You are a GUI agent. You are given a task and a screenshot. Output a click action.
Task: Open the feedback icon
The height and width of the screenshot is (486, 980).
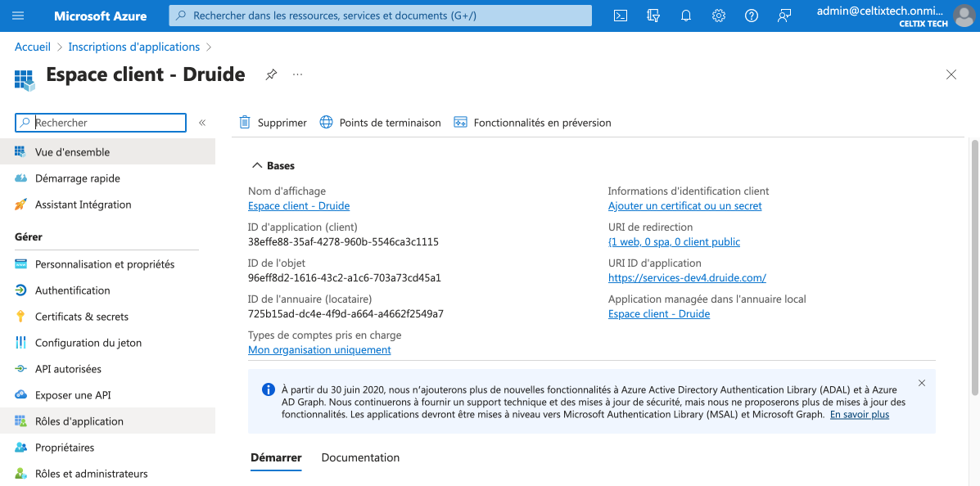[x=784, y=16]
